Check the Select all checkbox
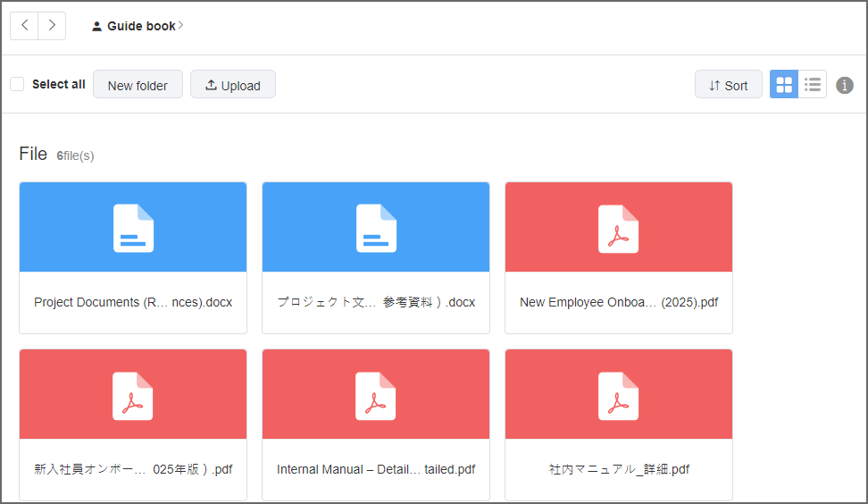The width and height of the screenshot is (868, 504). (x=17, y=84)
